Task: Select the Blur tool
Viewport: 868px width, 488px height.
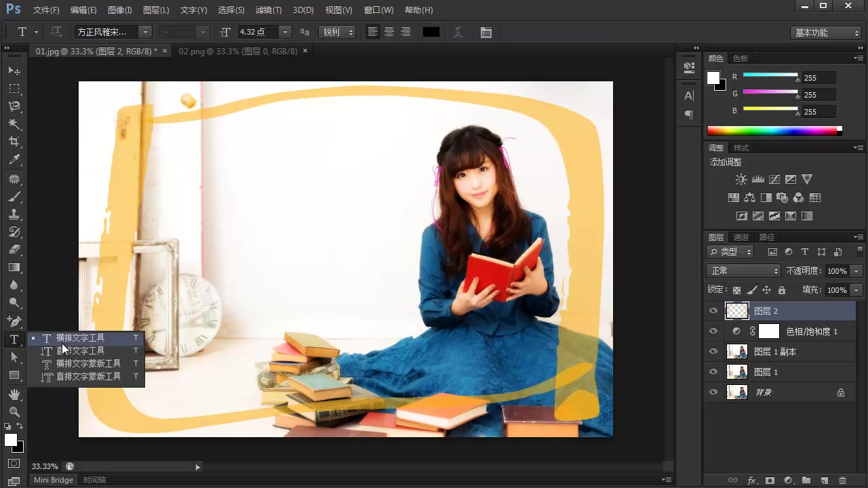Action: pos(14,285)
